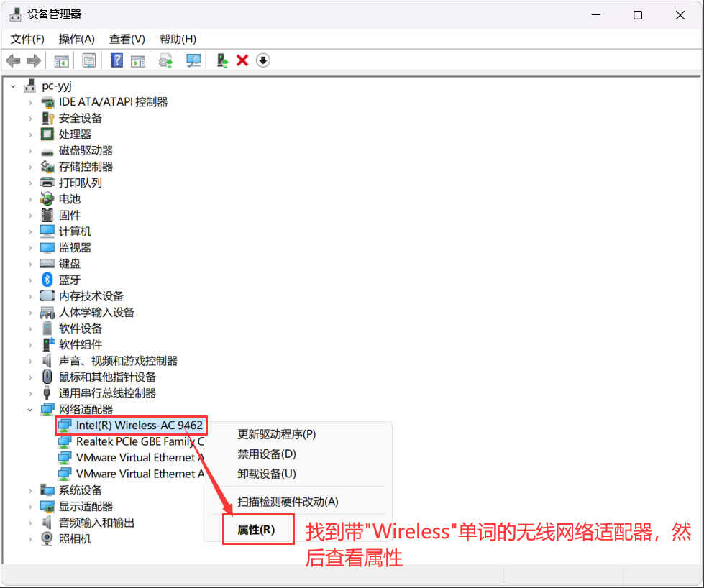The image size is (704, 588).
Task: Select Intel(R) Wireless-AC 9462 adapter
Action: point(140,425)
